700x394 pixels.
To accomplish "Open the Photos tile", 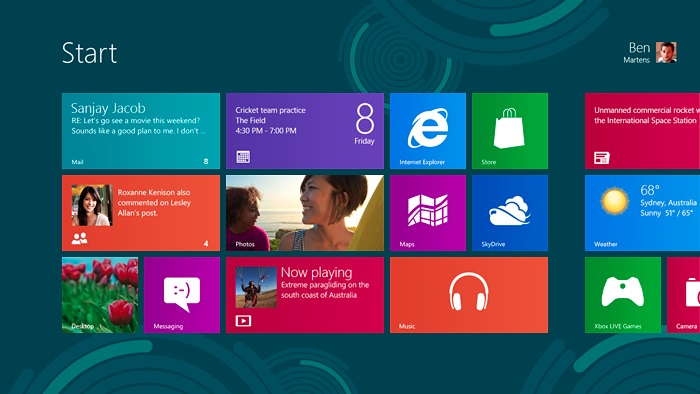I will tap(305, 213).
